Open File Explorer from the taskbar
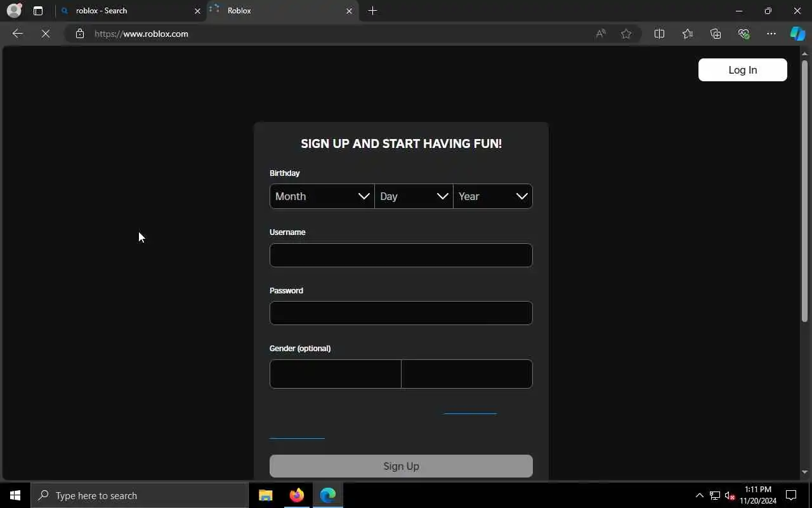 [x=266, y=495]
